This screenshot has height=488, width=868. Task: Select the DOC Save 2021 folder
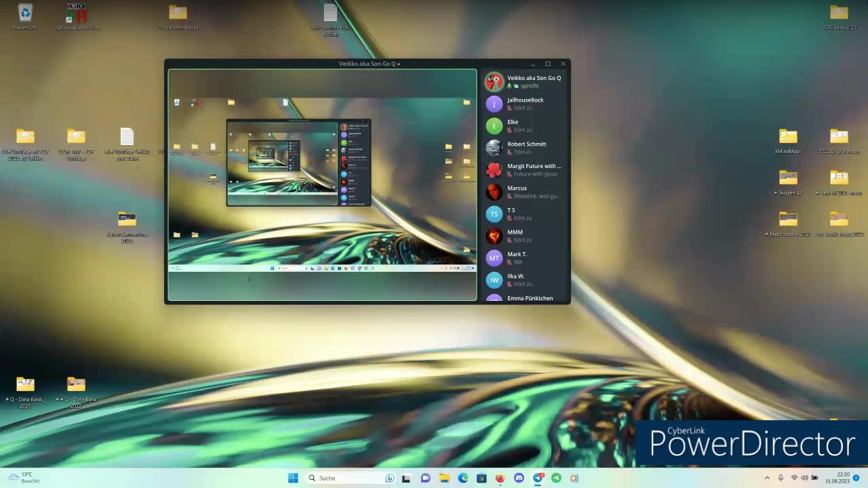pos(839,17)
